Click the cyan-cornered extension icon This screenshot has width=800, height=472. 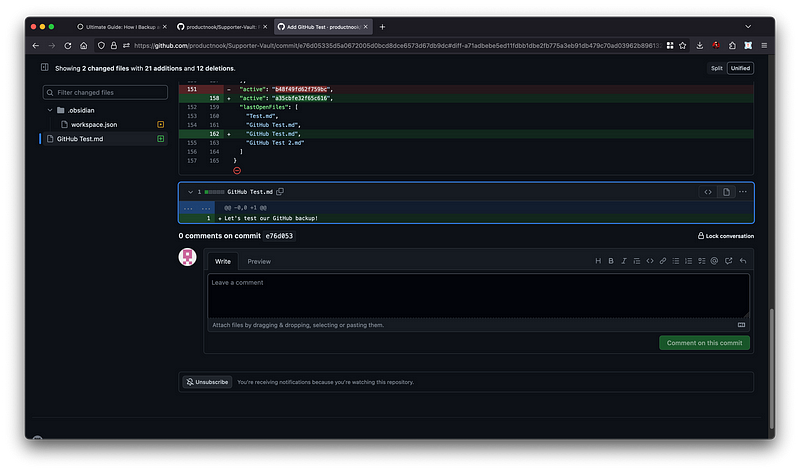pyautogui.click(x=748, y=45)
